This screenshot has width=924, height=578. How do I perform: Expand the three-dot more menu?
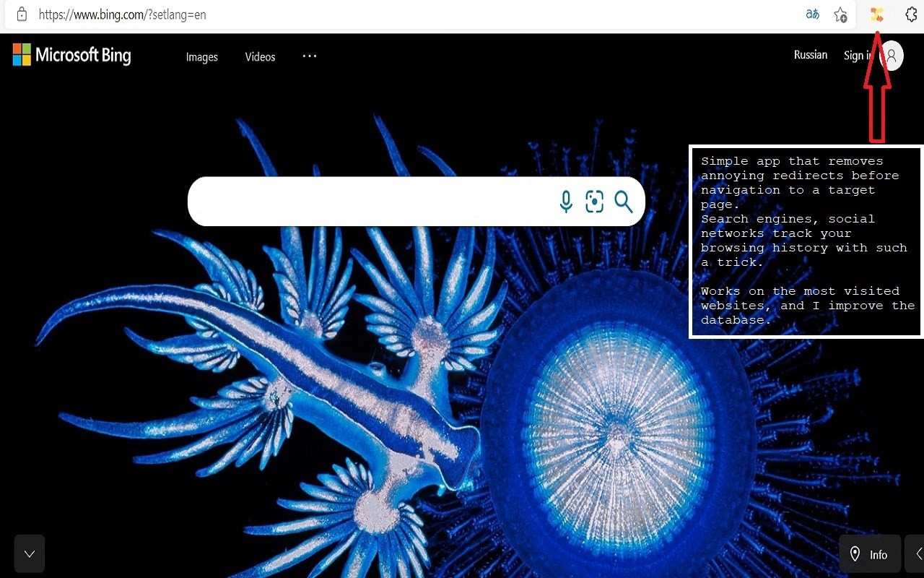[x=310, y=56]
